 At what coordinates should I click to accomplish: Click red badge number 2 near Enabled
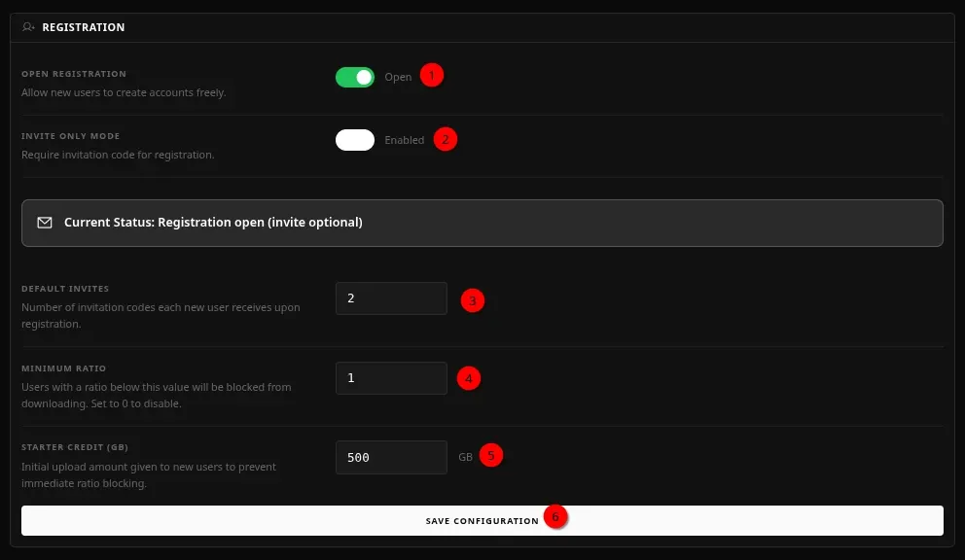(x=445, y=139)
